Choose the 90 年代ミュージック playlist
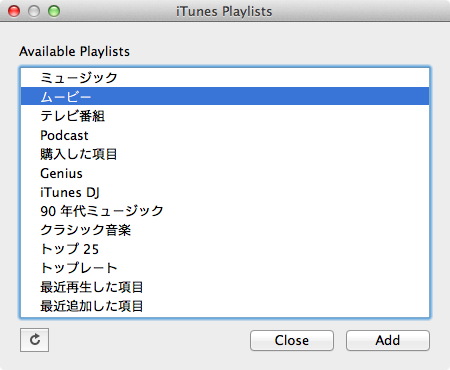This screenshot has height=370, width=450. click(x=225, y=211)
